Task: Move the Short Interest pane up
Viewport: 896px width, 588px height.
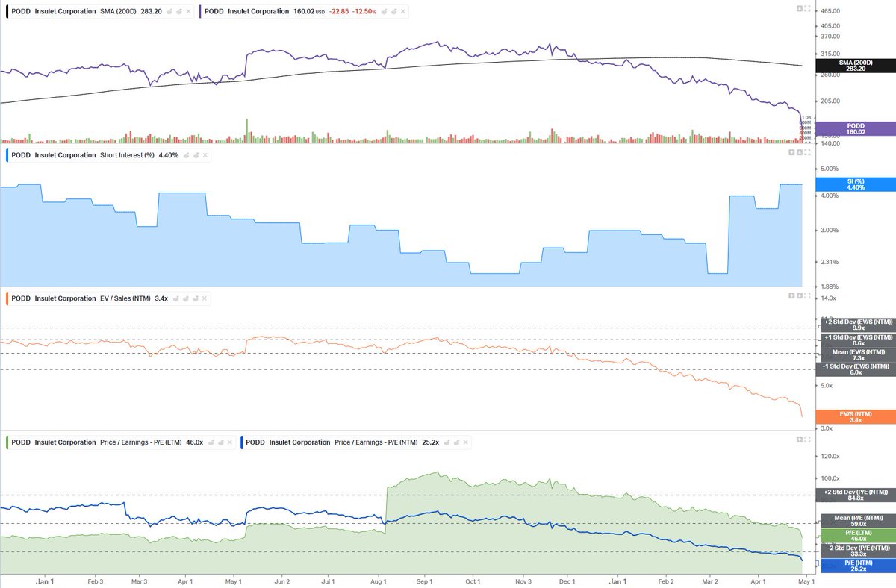Action: pos(791,152)
